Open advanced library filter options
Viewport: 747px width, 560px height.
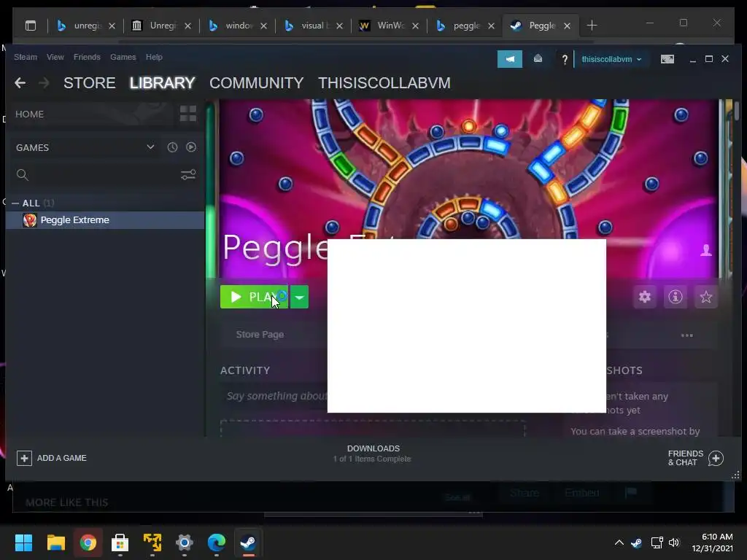click(188, 175)
